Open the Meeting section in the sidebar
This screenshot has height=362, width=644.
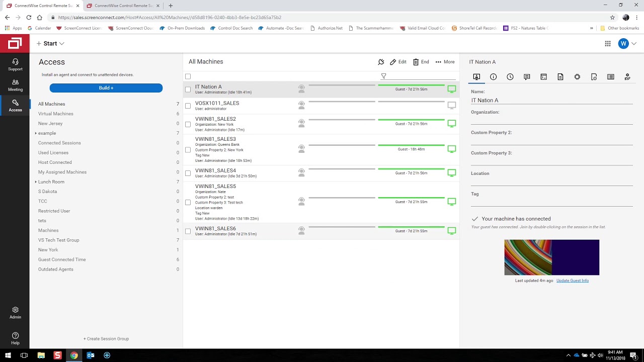(x=15, y=85)
